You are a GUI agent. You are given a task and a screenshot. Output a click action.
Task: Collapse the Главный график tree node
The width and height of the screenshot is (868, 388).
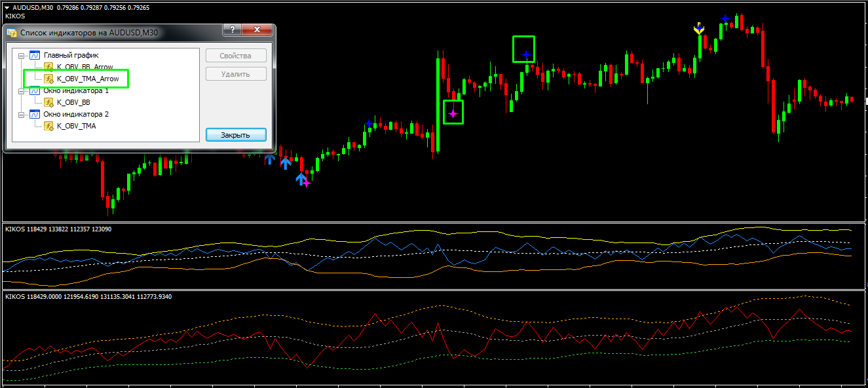[22, 56]
